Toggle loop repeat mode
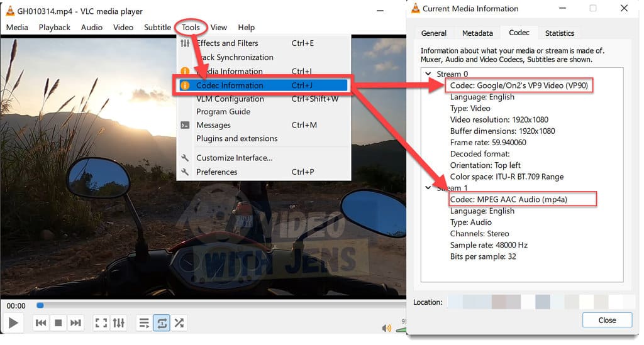The height and width of the screenshot is (345, 644). pyautogui.click(x=162, y=323)
